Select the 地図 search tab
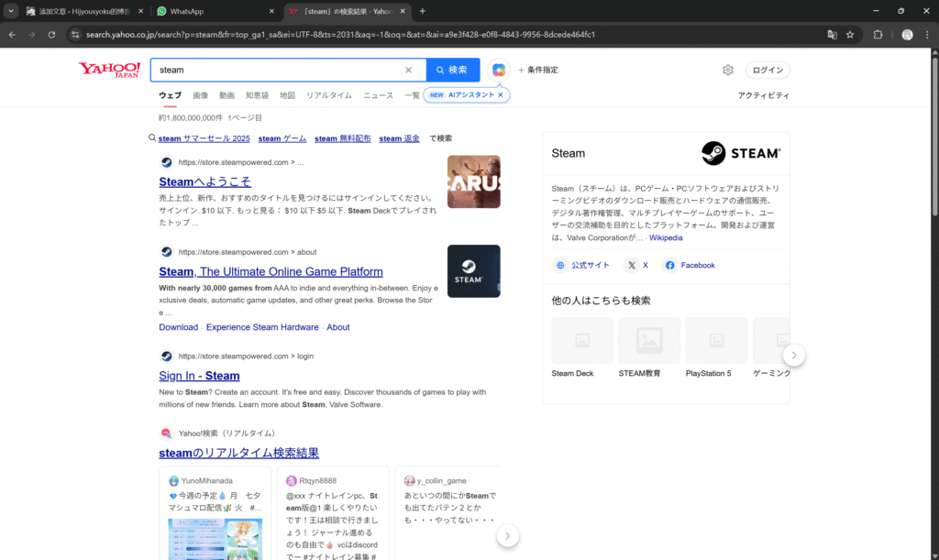Viewport: 939px width, 560px height. click(287, 95)
